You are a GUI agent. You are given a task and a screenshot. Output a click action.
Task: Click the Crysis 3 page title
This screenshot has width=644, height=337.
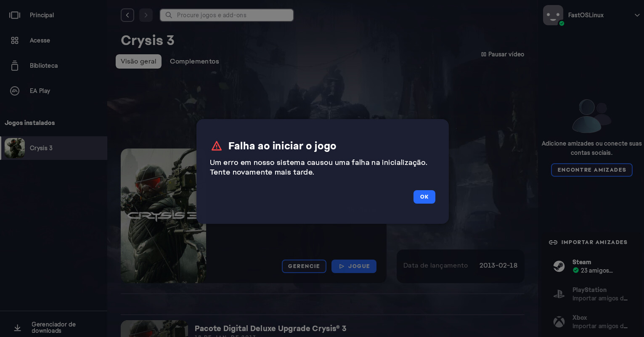coord(148,40)
